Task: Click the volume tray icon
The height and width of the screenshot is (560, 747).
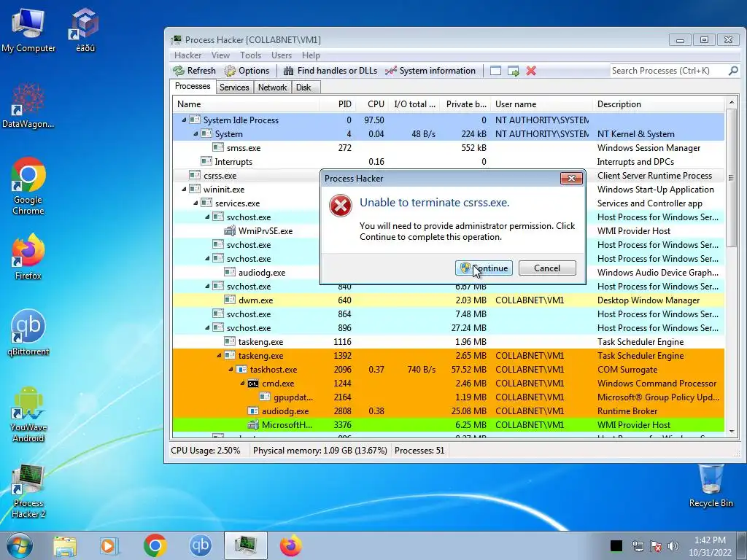Action: tap(673, 546)
